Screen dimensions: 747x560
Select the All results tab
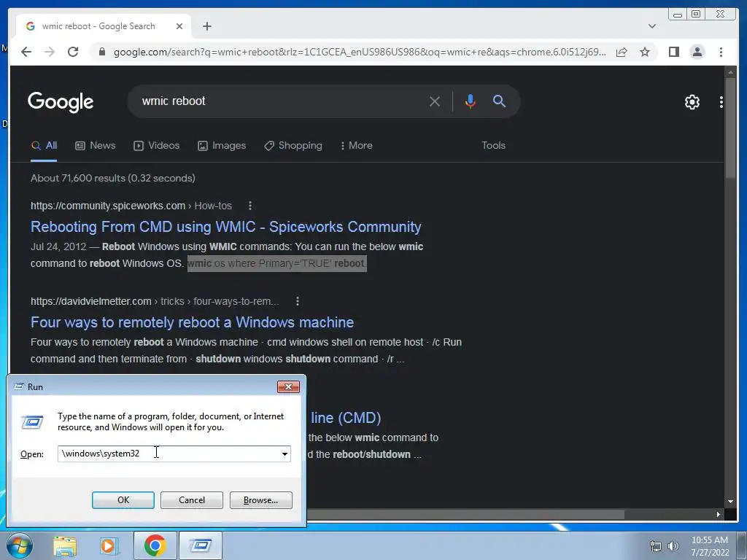[x=44, y=146]
